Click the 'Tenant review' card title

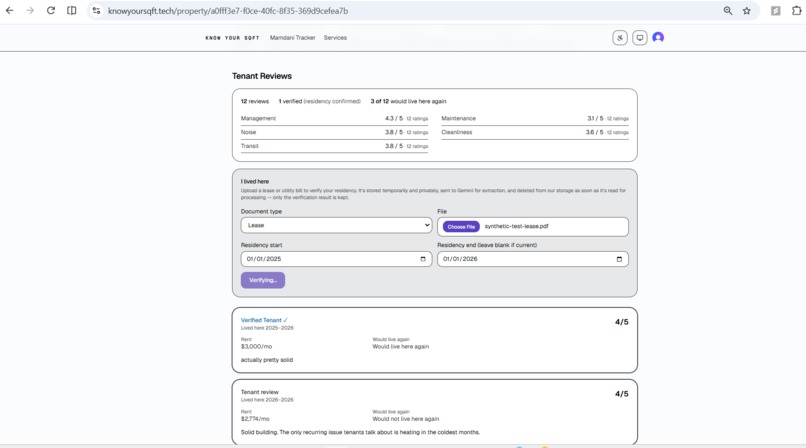pos(260,392)
